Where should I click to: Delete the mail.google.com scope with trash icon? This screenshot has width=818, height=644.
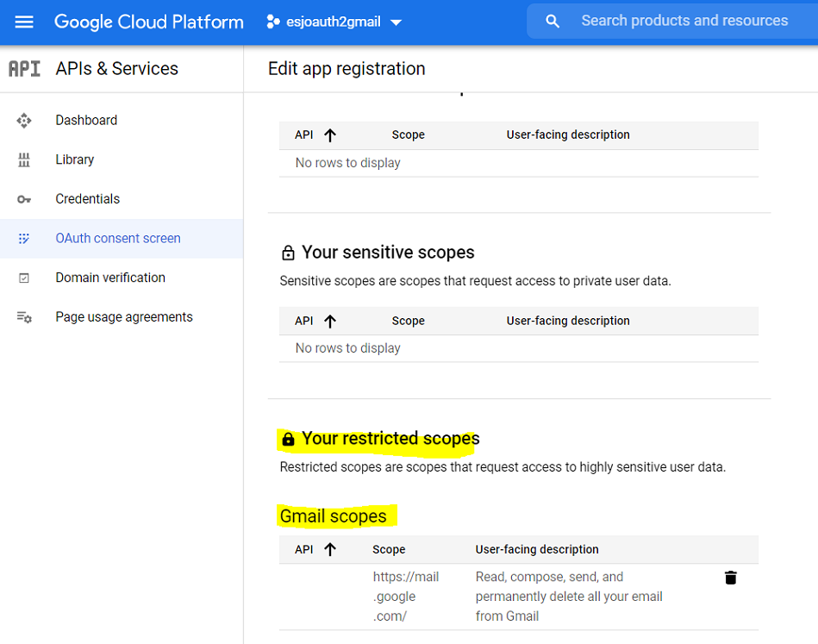[x=730, y=578]
